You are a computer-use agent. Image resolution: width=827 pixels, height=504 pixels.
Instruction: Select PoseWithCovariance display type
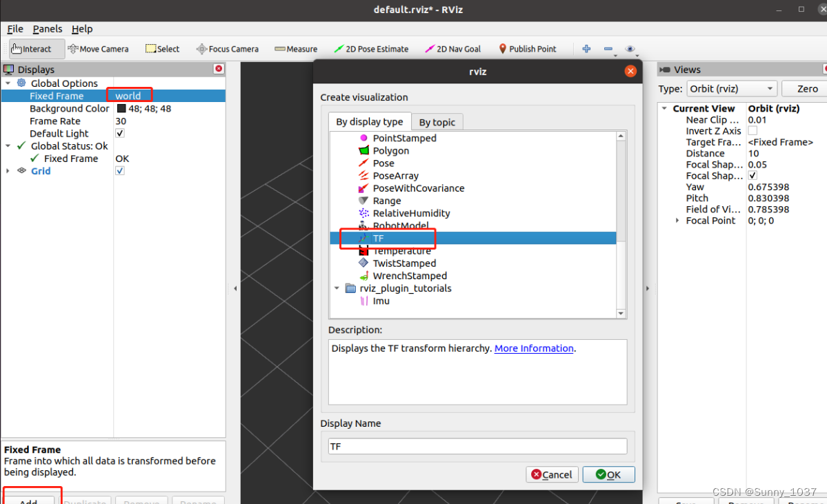point(418,188)
